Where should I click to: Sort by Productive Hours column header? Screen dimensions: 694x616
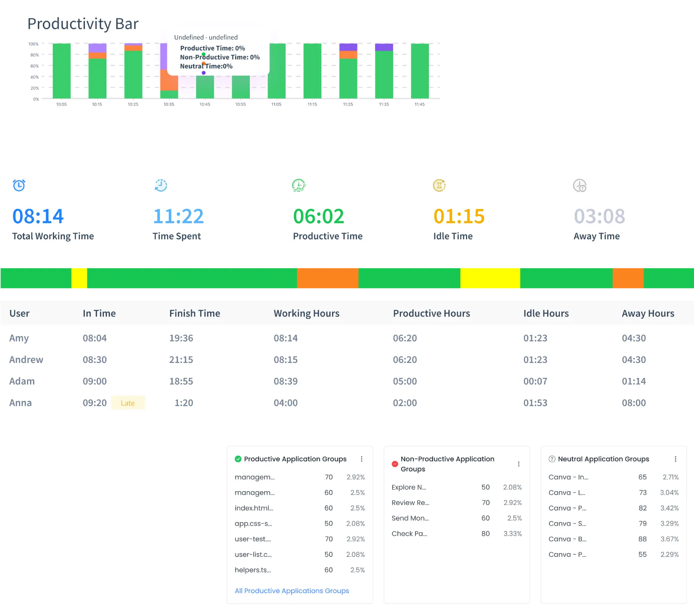431,313
